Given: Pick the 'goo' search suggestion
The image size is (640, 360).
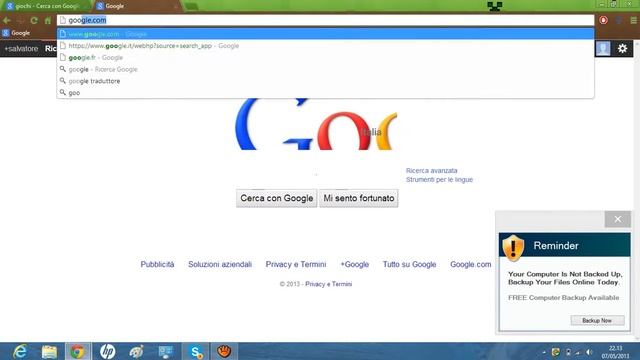Looking at the screenshot, I should (x=325, y=93).
